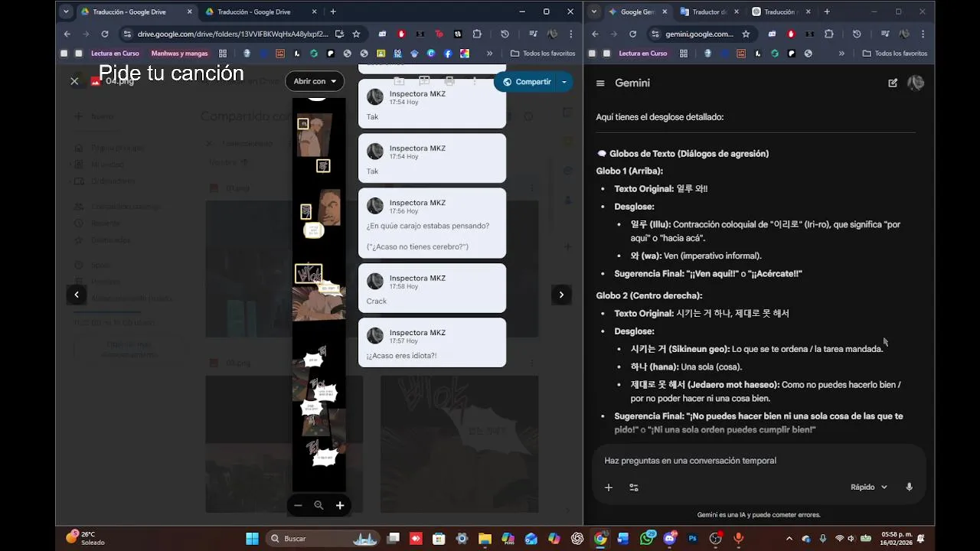Image resolution: width=980 pixels, height=551 pixels.
Task: Open history clock icon in Drive window toolbar
Action: 505,34
